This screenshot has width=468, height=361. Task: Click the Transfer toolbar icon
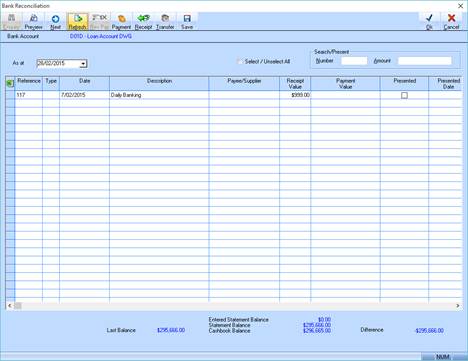[165, 22]
